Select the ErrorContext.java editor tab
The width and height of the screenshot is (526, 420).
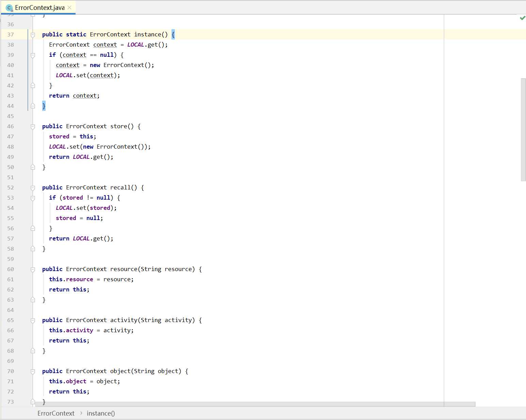pos(38,7)
